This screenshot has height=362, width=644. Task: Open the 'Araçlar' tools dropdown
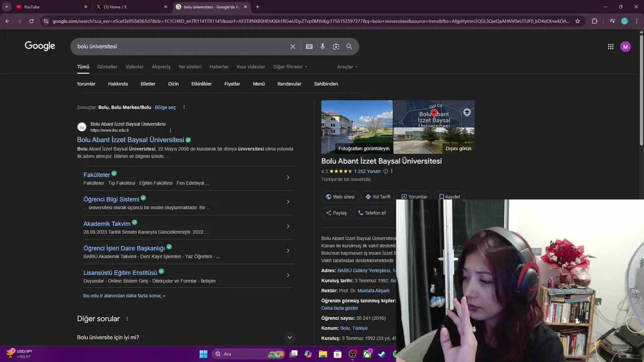click(x=347, y=66)
